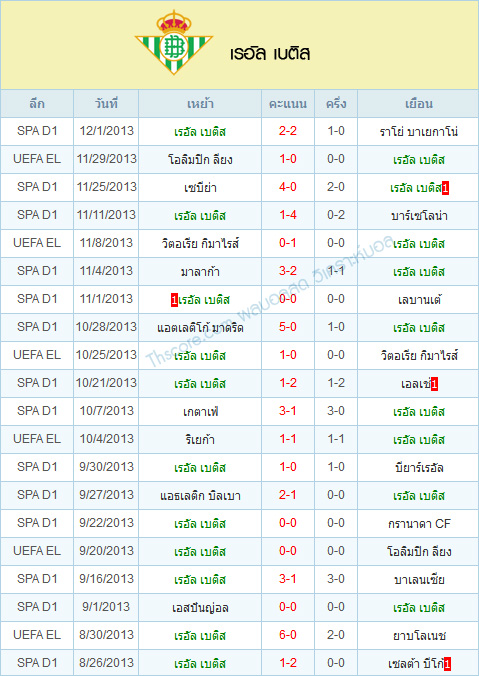The image size is (479, 676).
Task: Click UEFA EL league cell on 10/4/2013
Action: click(x=37, y=439)
